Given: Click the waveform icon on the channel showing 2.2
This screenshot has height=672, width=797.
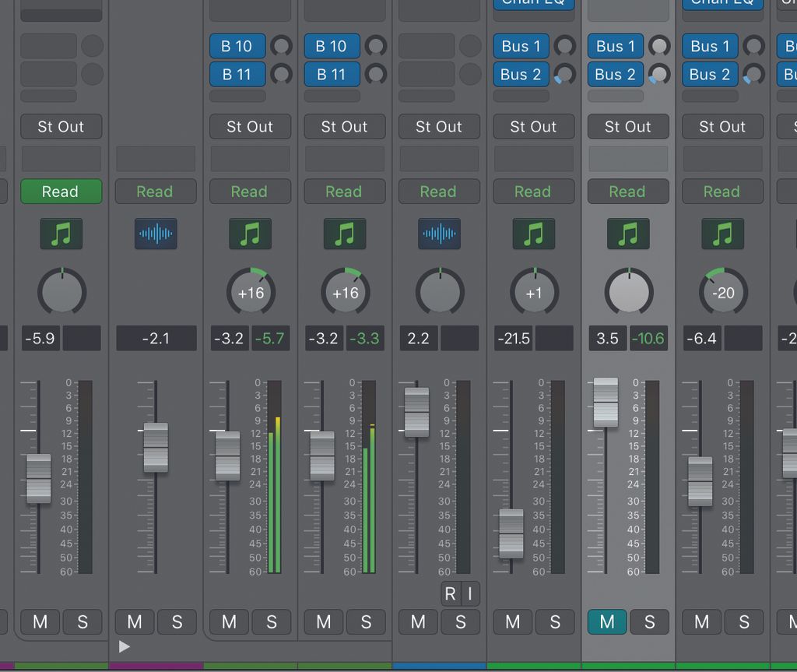Looking at the screenshot, I should 439,234.
